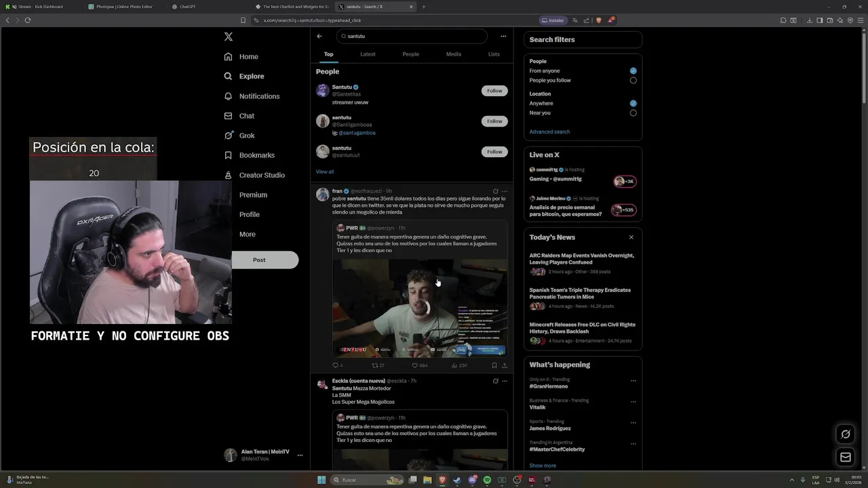Viewport: 868px width, 488px height.
Task: Open Grok action on Esckla's post
Action: [496, 381]
